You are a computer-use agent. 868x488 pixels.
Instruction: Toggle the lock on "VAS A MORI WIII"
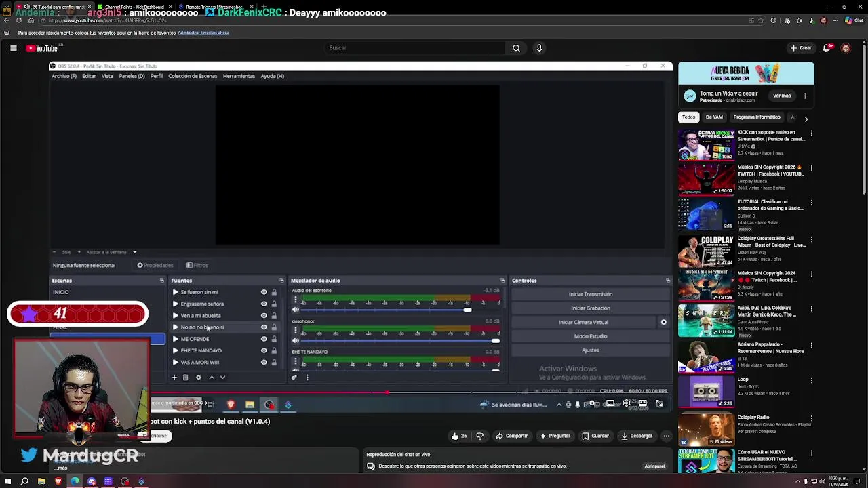click(274, 363)
